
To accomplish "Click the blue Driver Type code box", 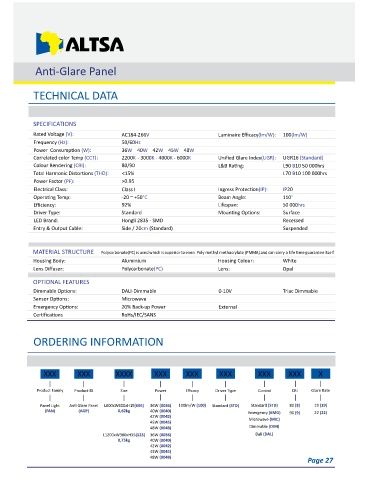I will 226,374.
